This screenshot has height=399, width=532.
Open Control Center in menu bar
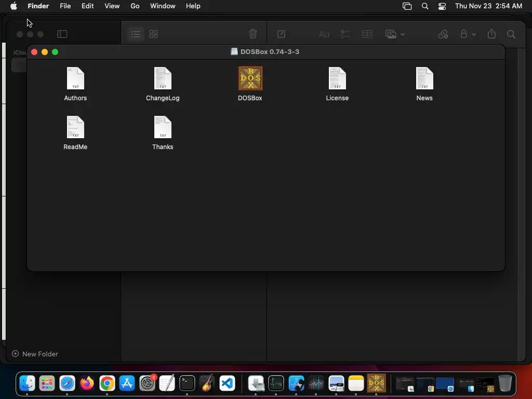[x=442, y=6]
